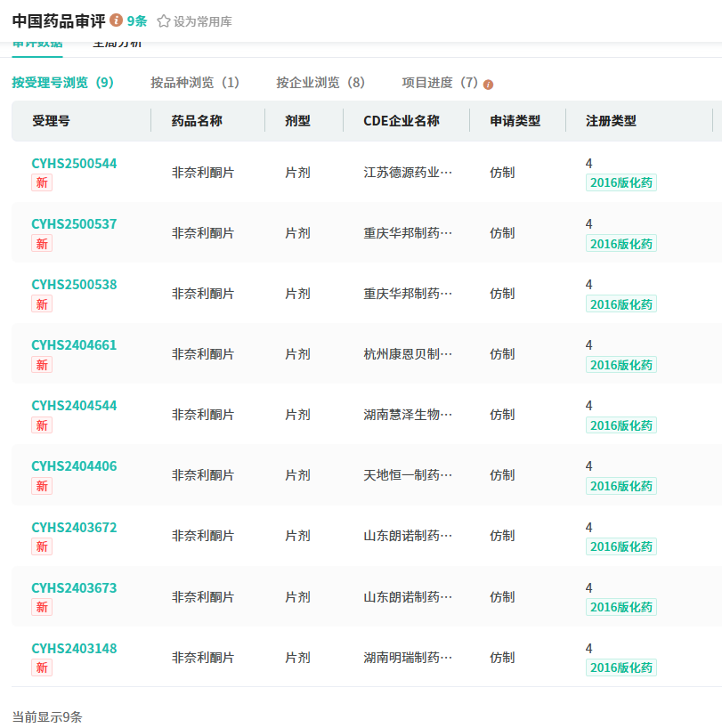Open the 项目进度 tab
The width and height of the screenshot is (722, 728).
tap(440, 83)
